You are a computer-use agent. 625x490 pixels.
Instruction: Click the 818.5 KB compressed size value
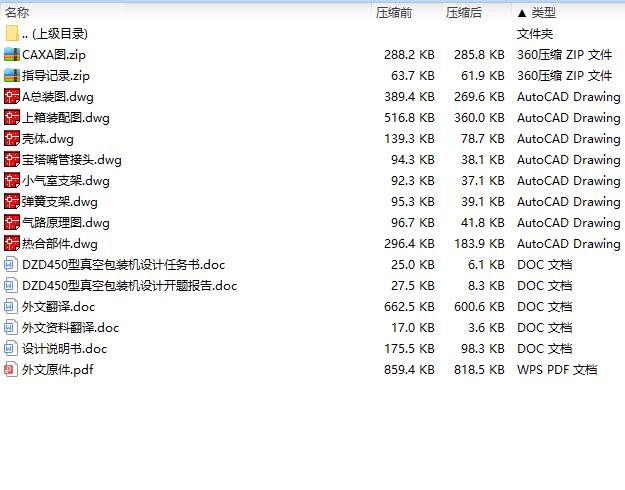point(480,370)
